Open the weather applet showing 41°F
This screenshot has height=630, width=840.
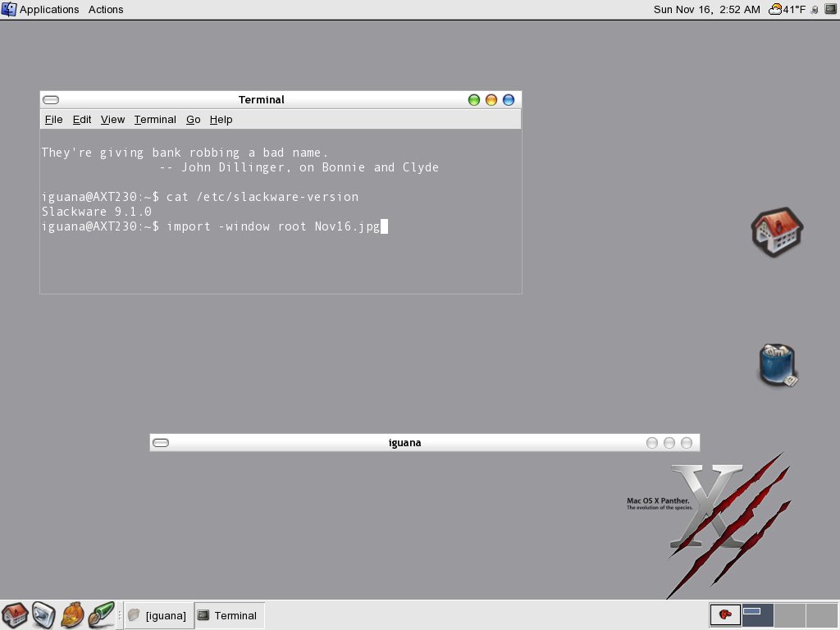point(787,10)
